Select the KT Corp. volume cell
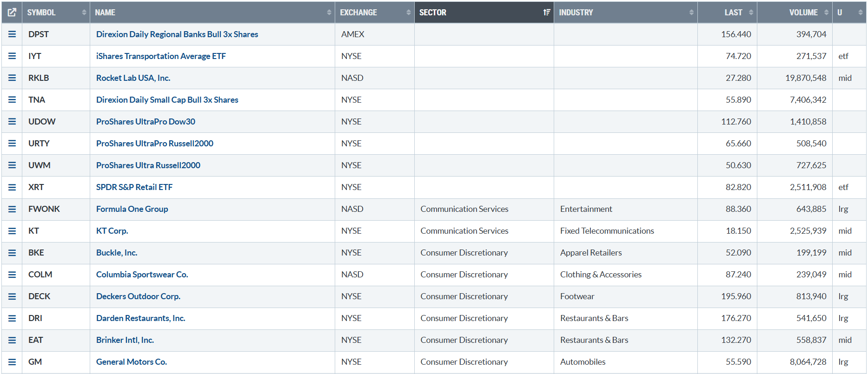 coord(808,231)
